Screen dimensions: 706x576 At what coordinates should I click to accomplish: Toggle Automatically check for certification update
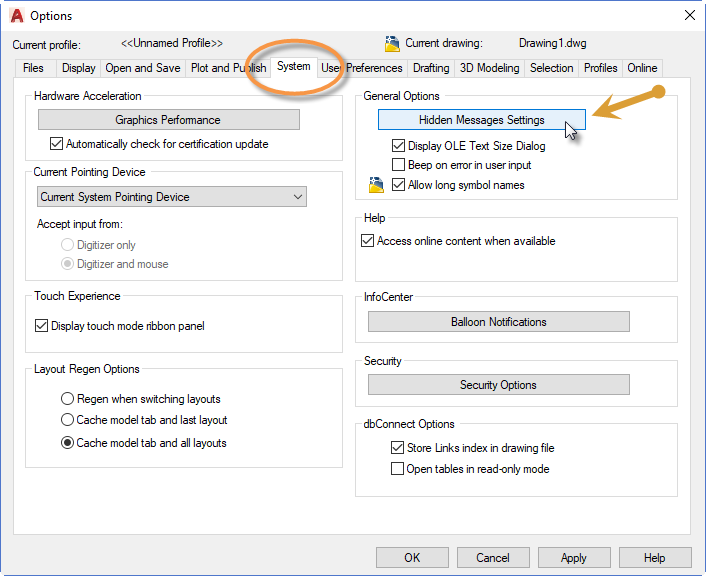point(57,144)
